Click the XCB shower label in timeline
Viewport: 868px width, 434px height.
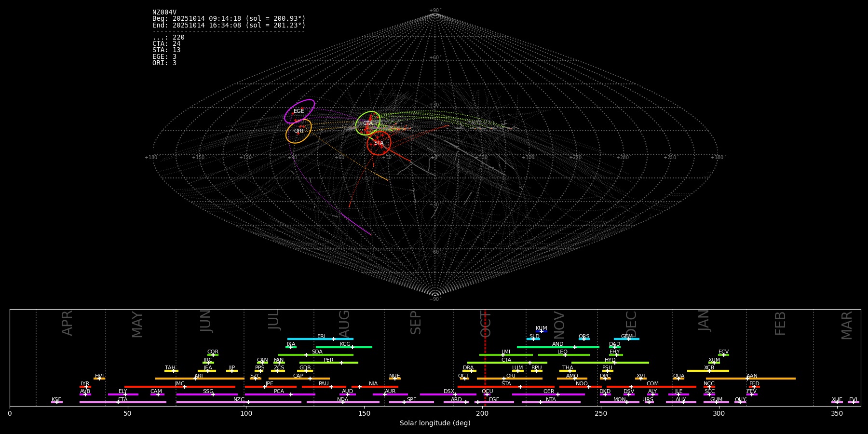[x=709, y=368]
